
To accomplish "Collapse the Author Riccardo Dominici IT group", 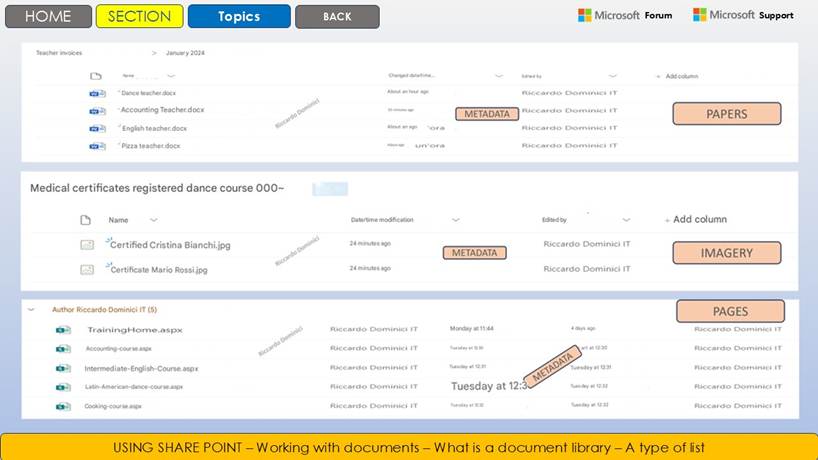I will (x=31, y=310).
